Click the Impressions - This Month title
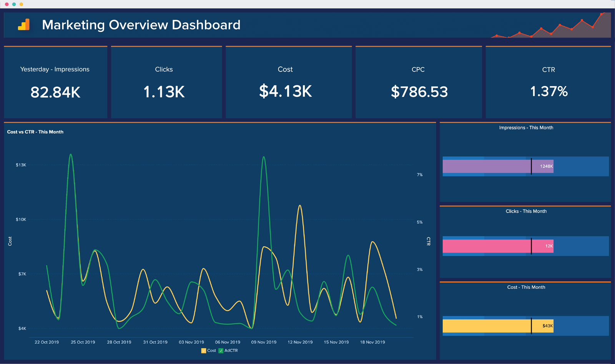 point(526,128)
